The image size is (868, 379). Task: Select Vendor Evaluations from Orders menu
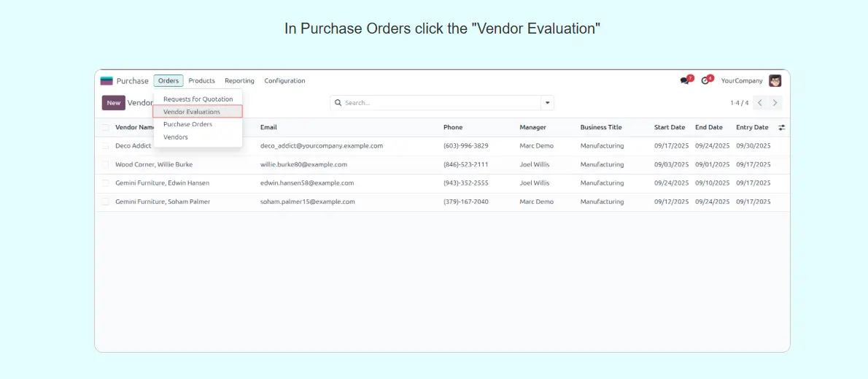tap(192, 112)
